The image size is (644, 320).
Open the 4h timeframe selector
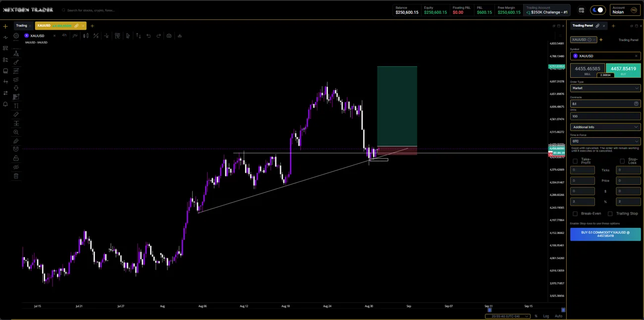click(x=64, y=36)
